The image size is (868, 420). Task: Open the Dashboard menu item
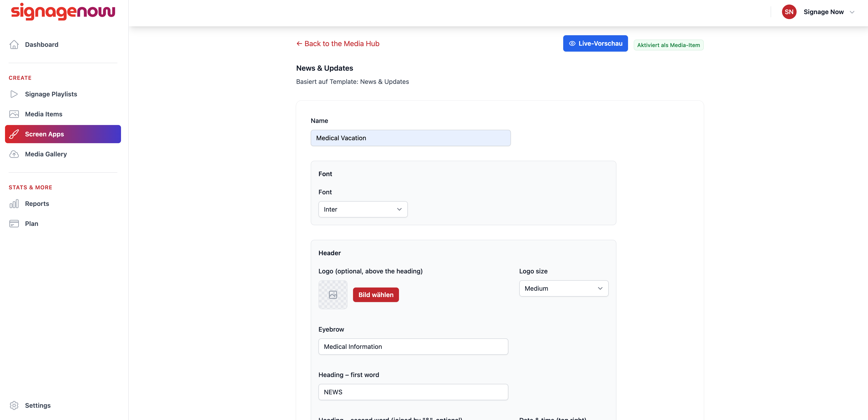point(63,45)
